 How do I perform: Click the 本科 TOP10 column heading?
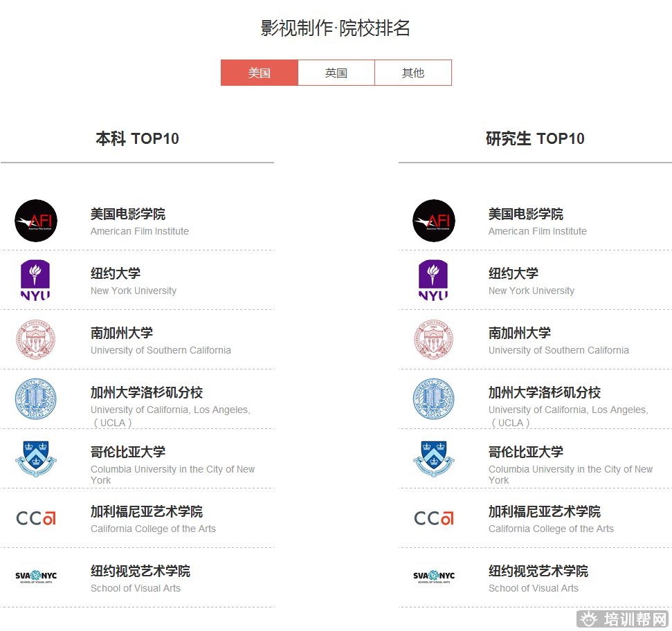pyautogui.click(x=137, y=139)
